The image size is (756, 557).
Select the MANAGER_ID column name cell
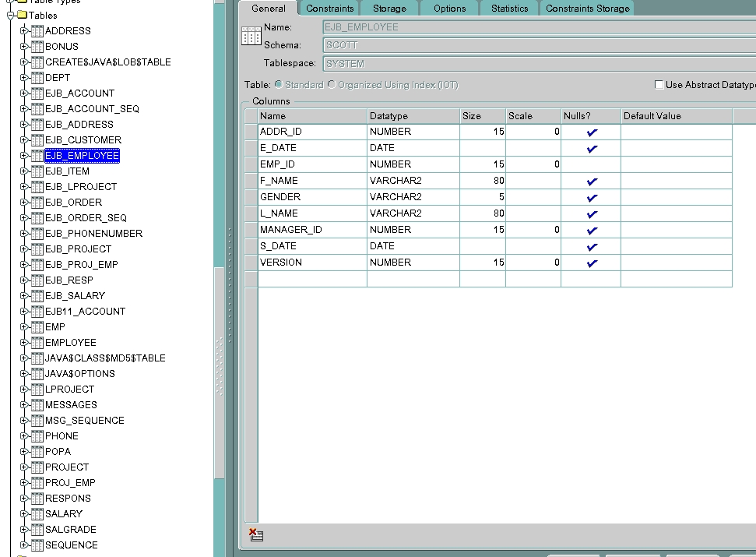pos(312,230)
